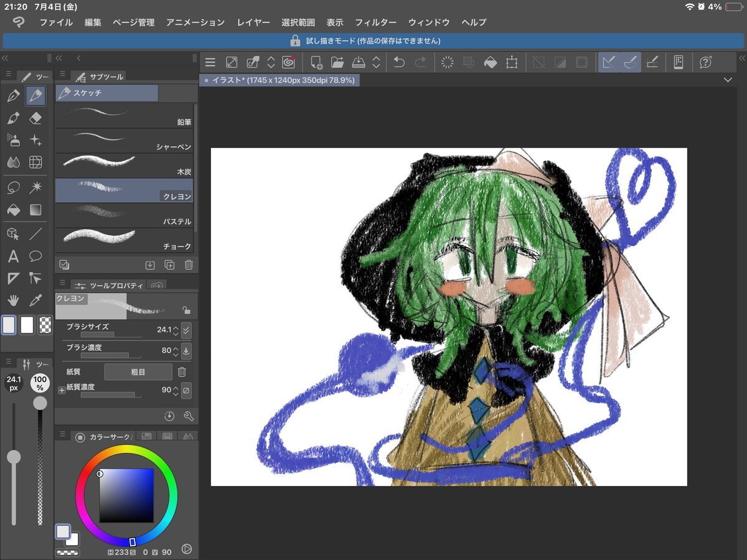Viewport: 747px width, 560px height.
Task: Open the レイヤー menu
Action: tap(253, 22)
